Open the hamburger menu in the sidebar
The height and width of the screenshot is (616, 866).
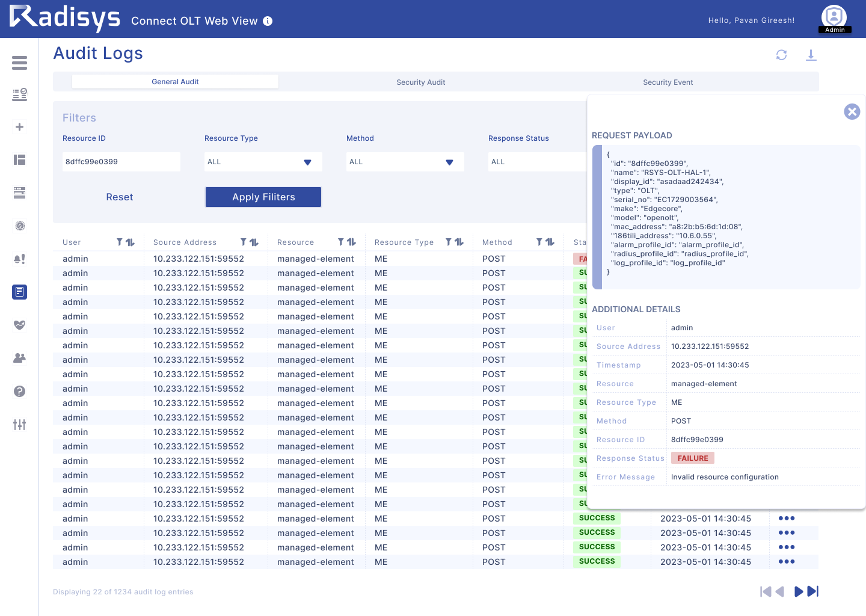[x=19, y=63]
